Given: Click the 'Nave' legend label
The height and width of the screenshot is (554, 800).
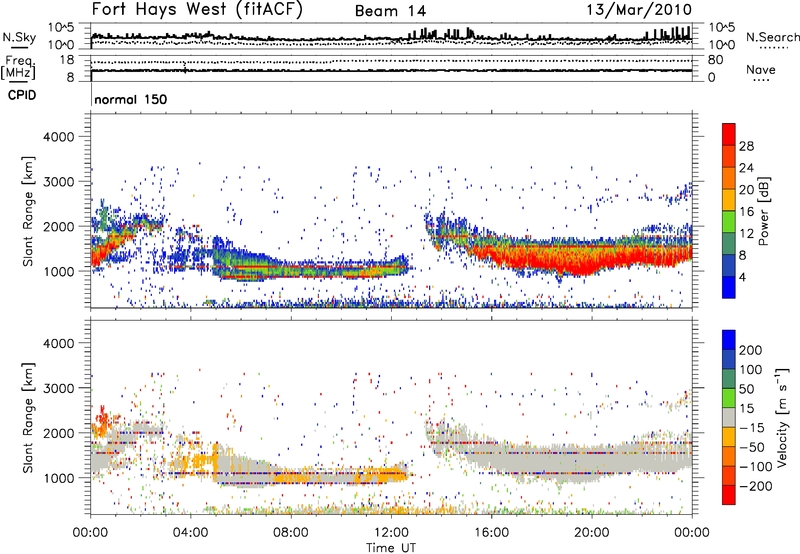Looking at the screenshot, I should pyautogui.click(x=761, y=69).
